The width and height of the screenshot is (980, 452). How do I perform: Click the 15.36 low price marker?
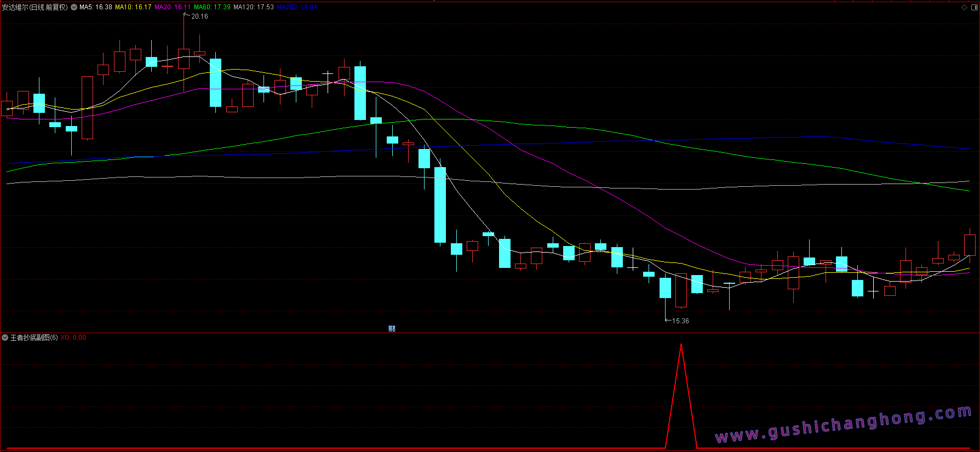pyautogui.click(x=680, y=321)
